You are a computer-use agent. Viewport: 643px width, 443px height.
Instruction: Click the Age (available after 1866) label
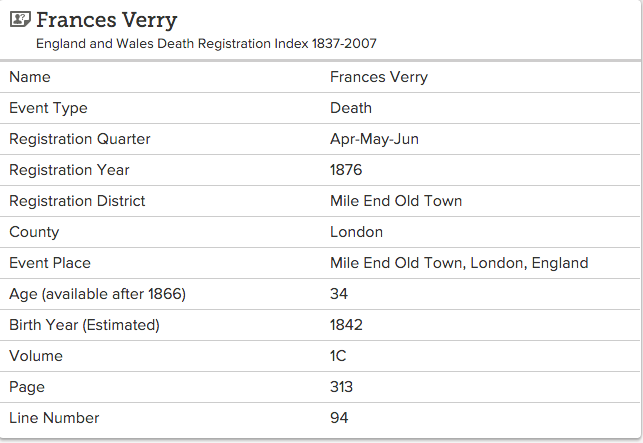(97, 294)
